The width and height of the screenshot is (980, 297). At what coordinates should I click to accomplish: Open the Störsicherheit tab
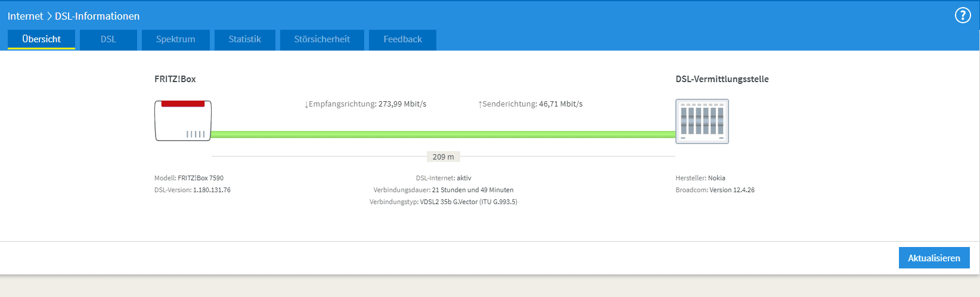(322, 40)
